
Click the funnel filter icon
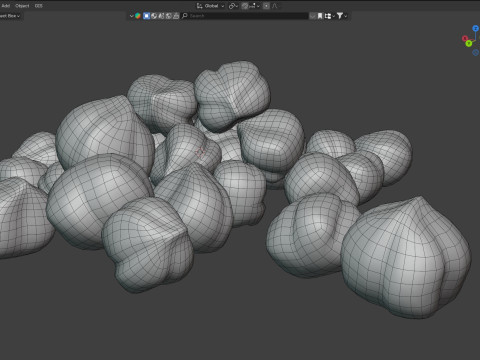(x=340, y=16)
